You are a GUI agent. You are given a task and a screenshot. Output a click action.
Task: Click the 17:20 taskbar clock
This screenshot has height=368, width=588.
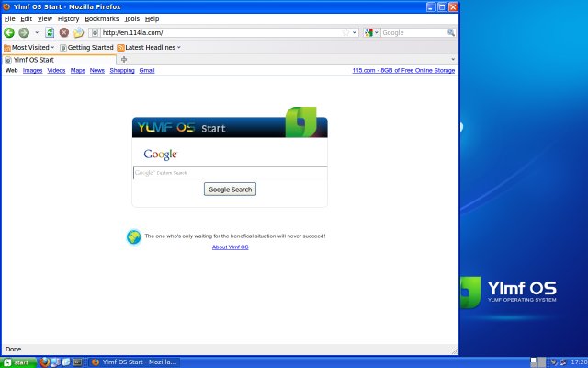pyautogui.click(x=579, y=362)
